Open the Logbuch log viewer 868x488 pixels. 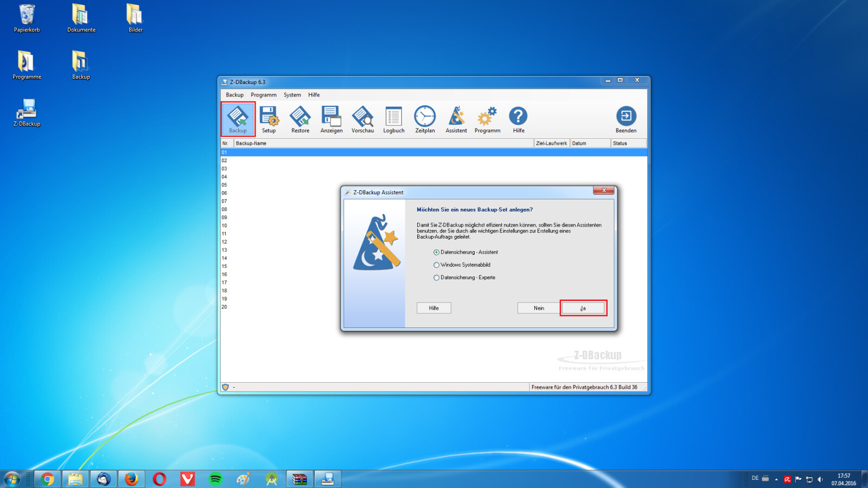[394, 118]
